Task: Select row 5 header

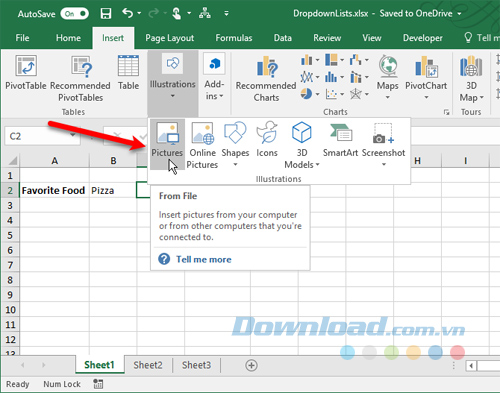Action: tap(10, 235)
